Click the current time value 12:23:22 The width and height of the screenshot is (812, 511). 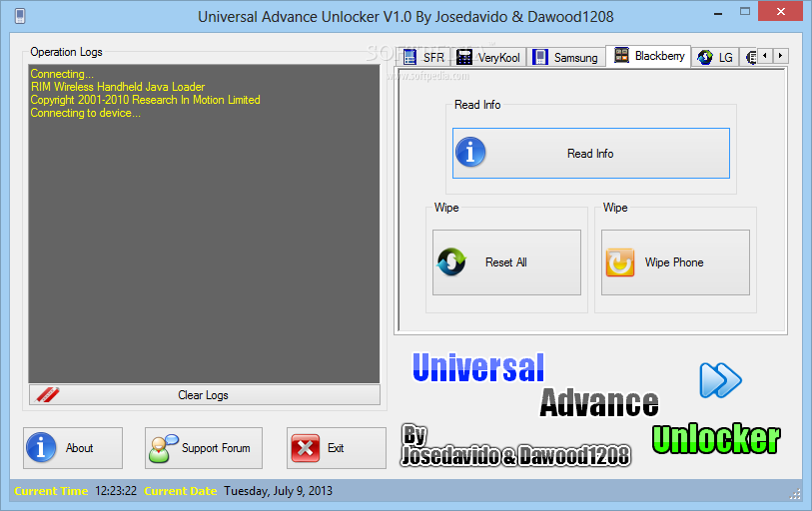(x=116, y=491)
